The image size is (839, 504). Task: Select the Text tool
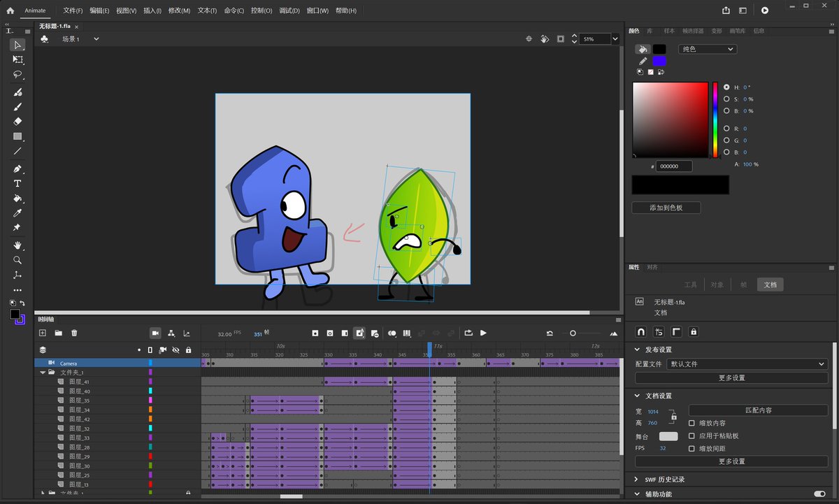pos(17,184)
